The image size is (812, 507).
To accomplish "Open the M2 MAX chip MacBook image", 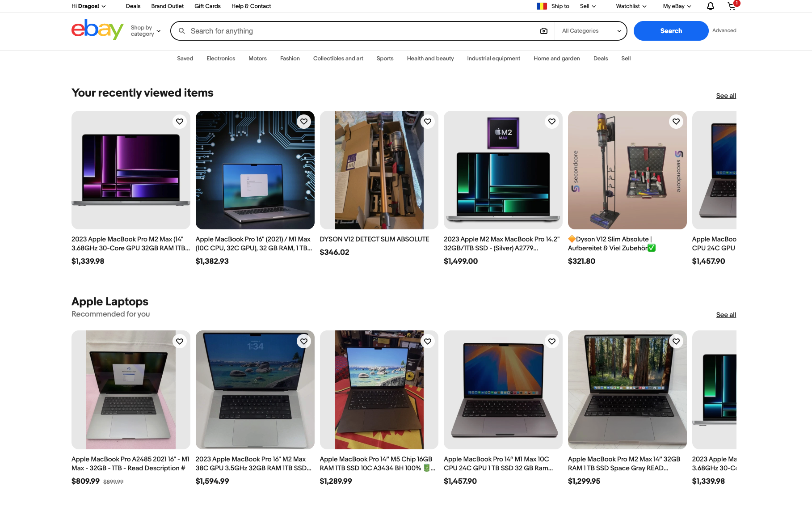I will point(503,170).
